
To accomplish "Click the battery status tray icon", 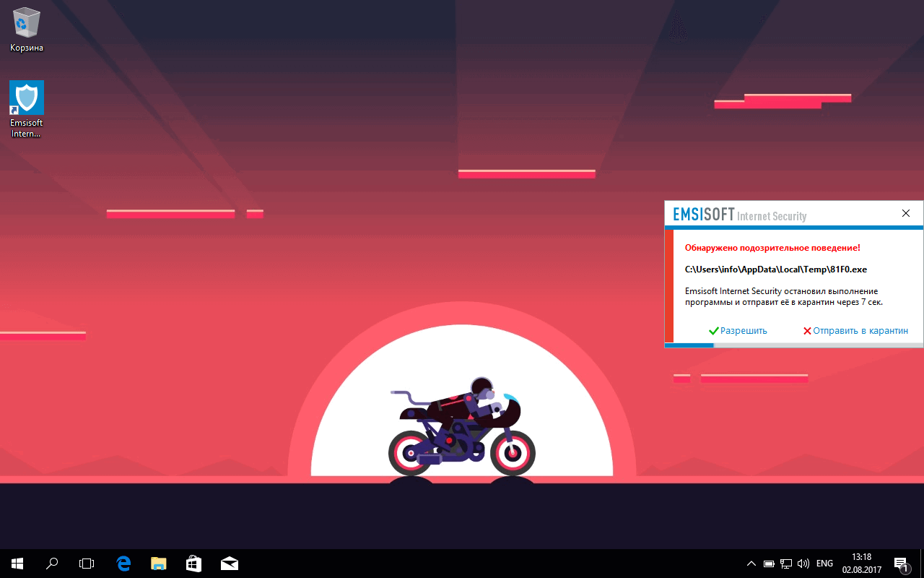I will 770,564.
